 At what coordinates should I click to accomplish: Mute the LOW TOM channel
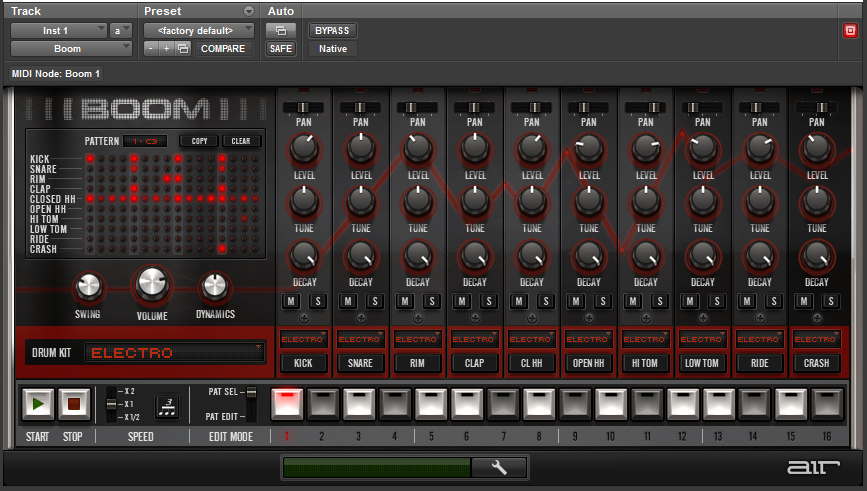(690, 301)
